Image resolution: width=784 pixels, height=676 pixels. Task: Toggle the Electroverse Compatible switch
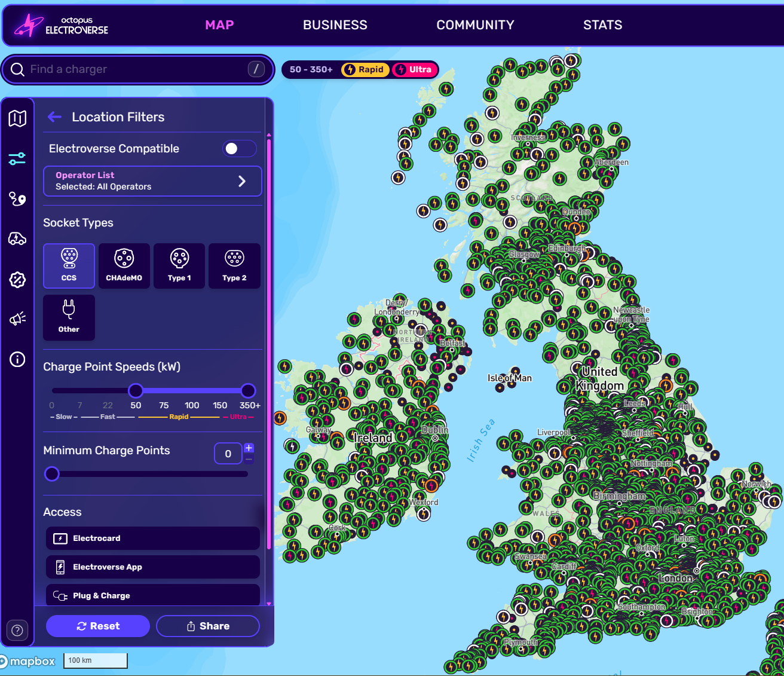point(239,148)
